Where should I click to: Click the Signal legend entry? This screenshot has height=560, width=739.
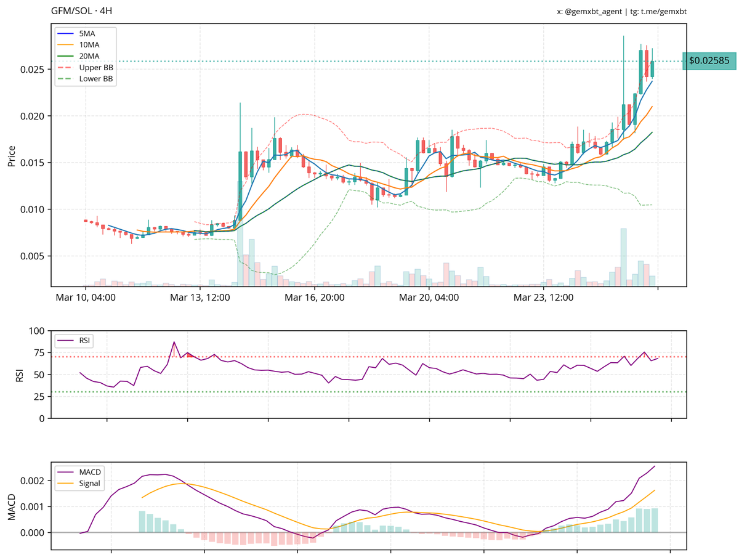(79, 484)
